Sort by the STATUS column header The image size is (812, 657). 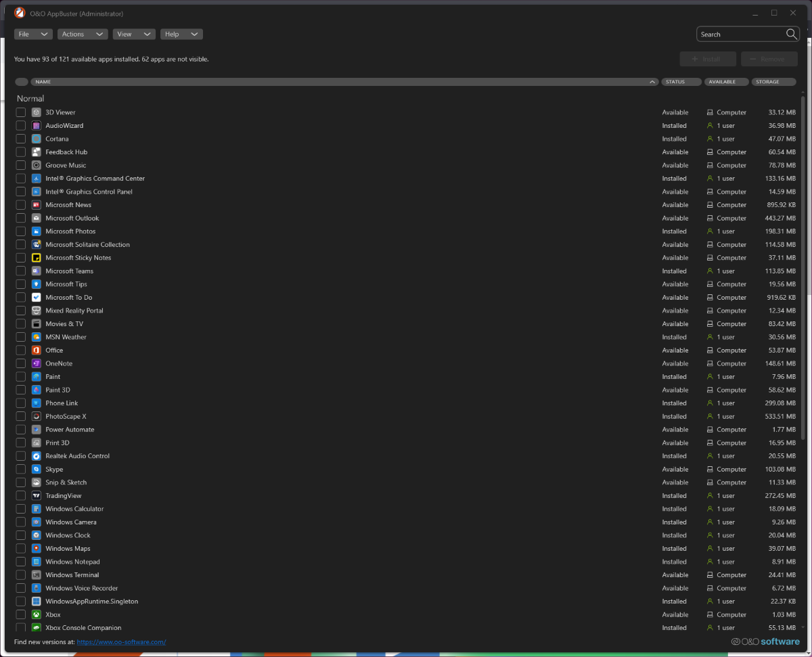click(681, 82)
